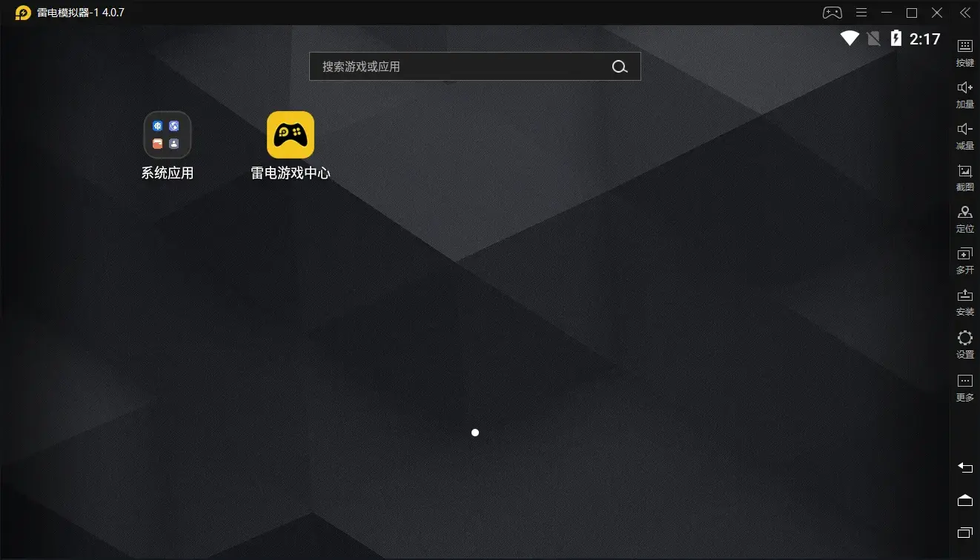Open the 系统应用 folder
980x560 pixels.
pyautogui.click(x=168, y=135)
